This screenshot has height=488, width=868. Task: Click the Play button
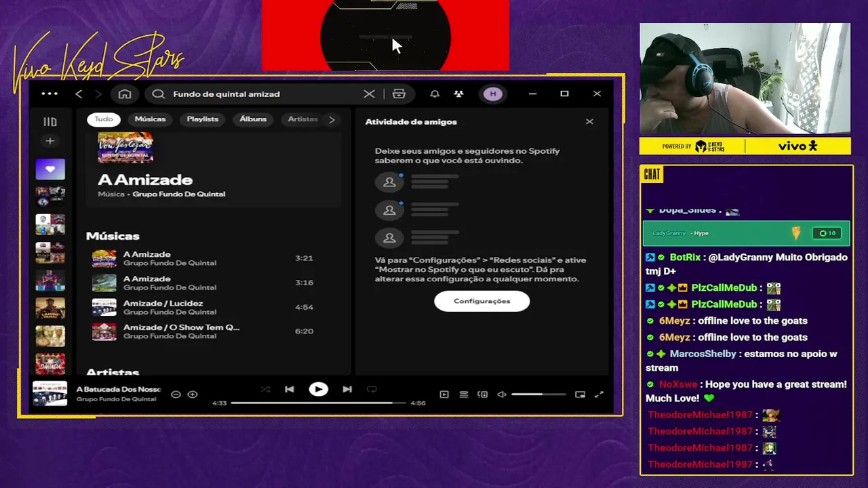[x=319, y=390]
